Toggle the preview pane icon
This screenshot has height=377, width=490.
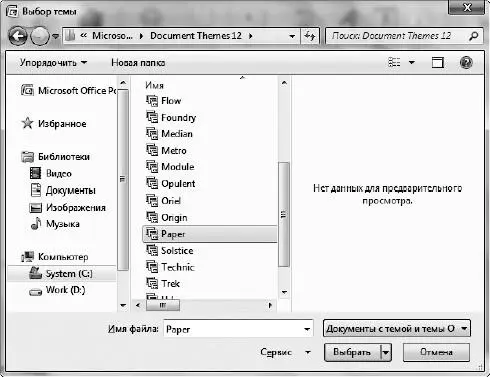pos(438,62)
